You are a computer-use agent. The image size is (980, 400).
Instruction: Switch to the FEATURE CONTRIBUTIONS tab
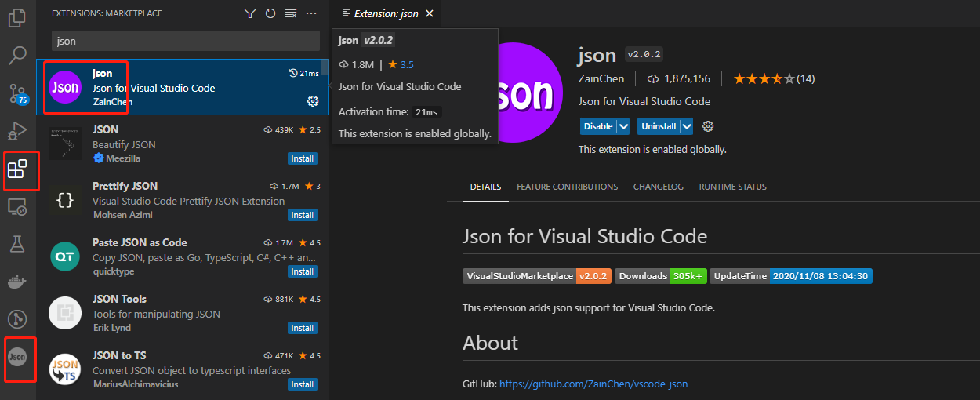568,187
